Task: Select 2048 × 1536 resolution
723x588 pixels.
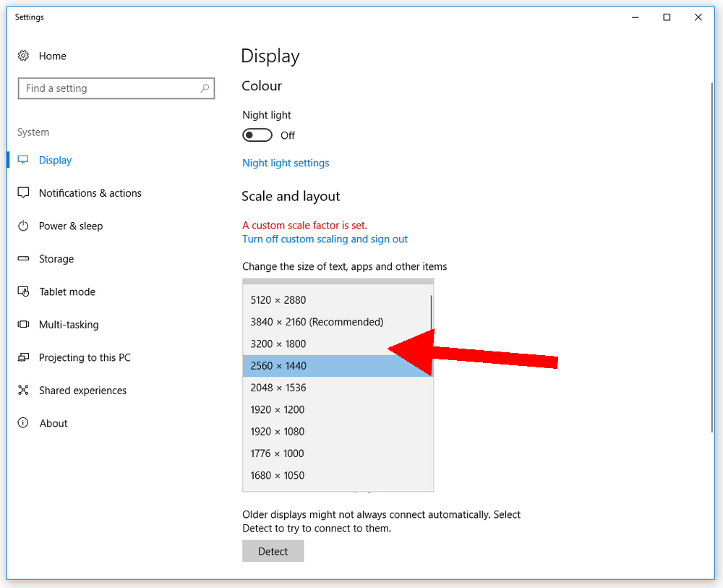Action: 338,388
